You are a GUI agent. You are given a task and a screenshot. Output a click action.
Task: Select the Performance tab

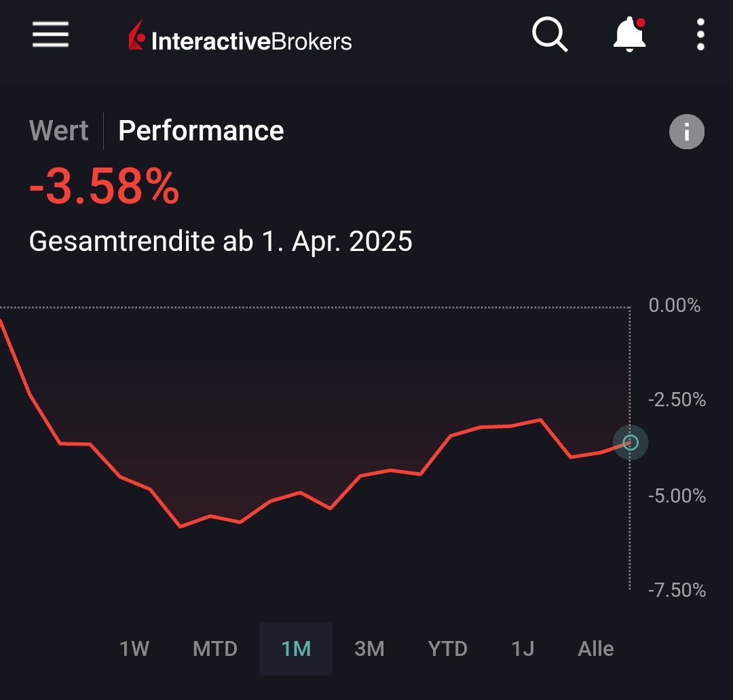[x=201, y=131]
